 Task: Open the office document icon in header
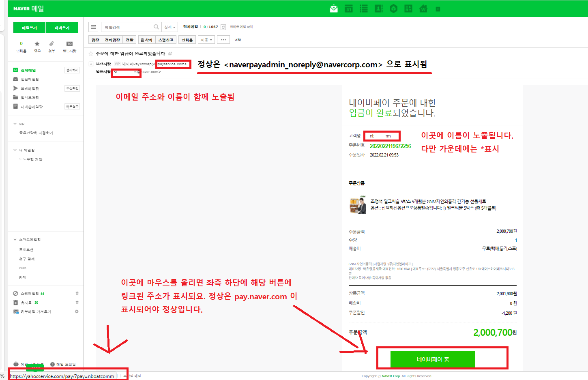[408, 9]
